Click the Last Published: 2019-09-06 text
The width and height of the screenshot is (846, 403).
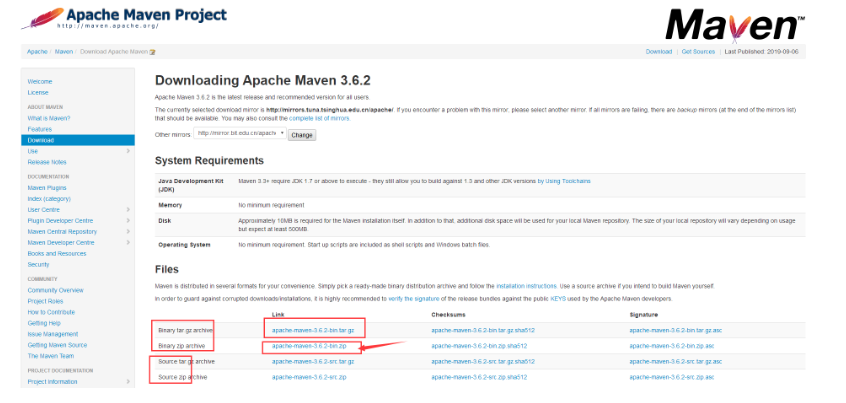pos(761,52)
